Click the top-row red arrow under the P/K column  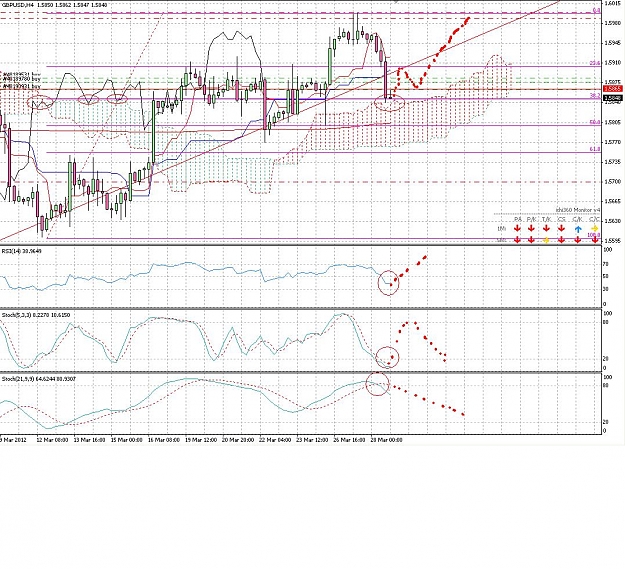[531, 229]
